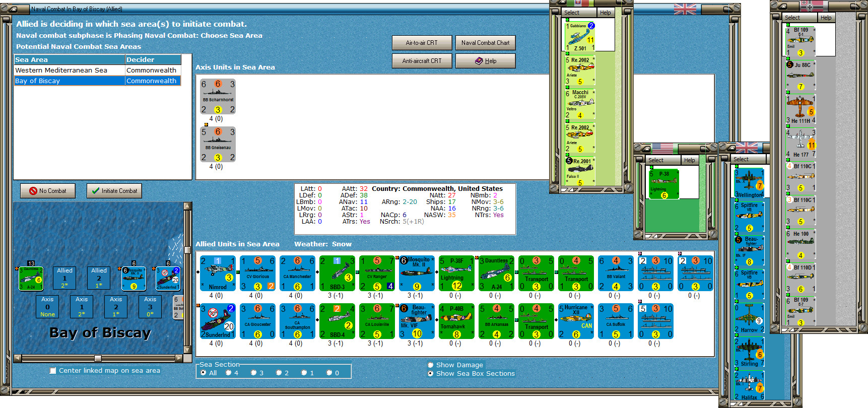This screenshot has height=408, width=868.
Task: Select the Bay of Biscay sea area row
Action: [x=97, y=81]
